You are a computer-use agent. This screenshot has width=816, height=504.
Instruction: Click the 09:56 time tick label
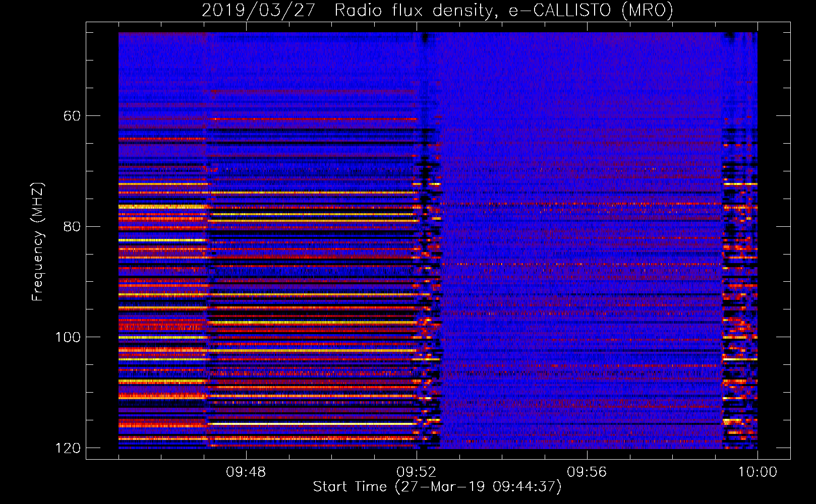[587, 472]
